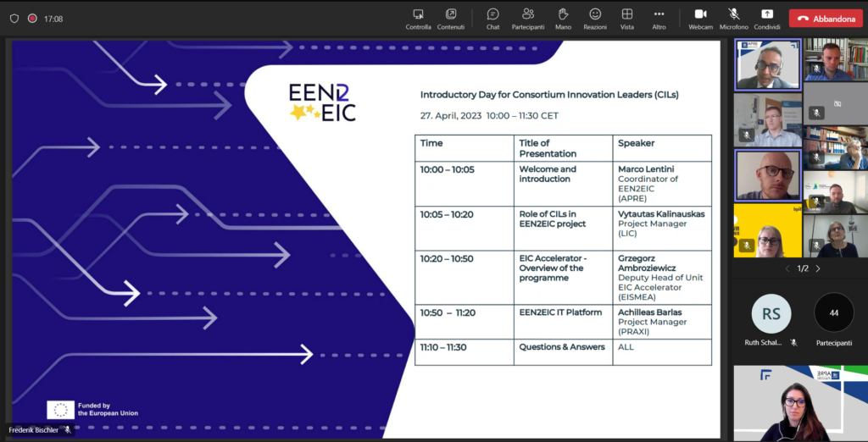Leave the meeting via the Abbandona button
This screenshot has width=868, height=442.
pos(826,19)
